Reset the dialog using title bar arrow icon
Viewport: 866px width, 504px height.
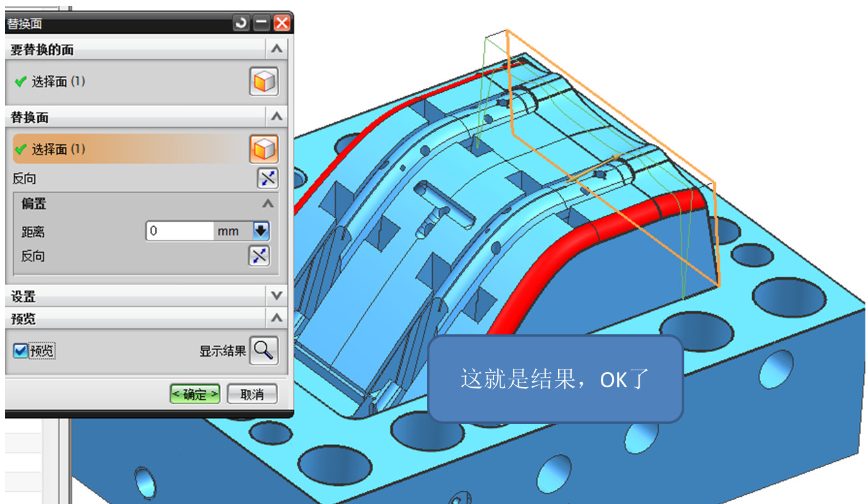(241, 24)
